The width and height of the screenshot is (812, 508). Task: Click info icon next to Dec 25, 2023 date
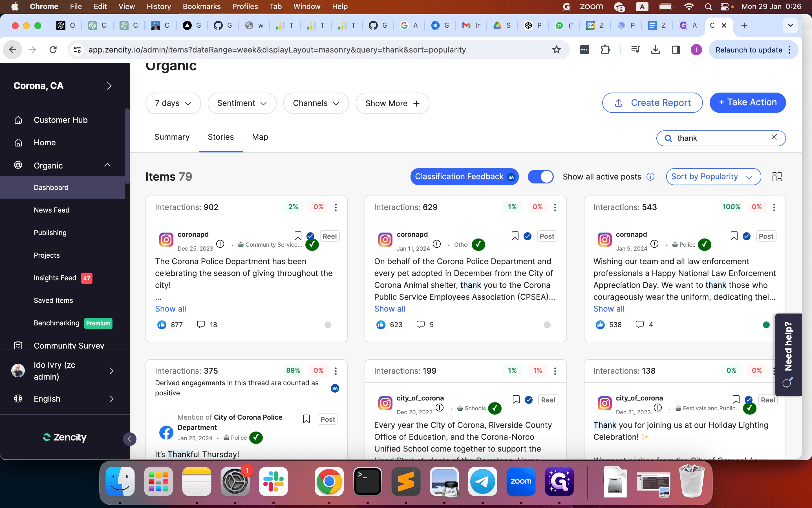[220, 244]
